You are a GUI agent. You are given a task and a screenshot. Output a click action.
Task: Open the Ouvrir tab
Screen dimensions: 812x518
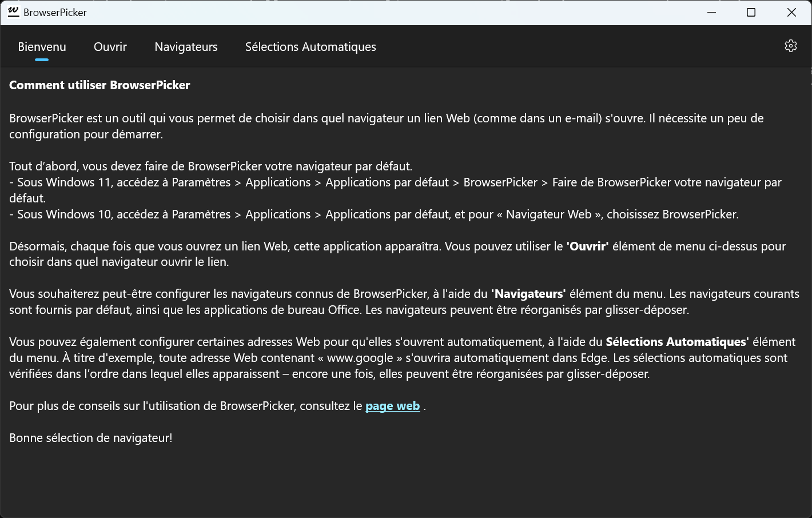[110, 47]
